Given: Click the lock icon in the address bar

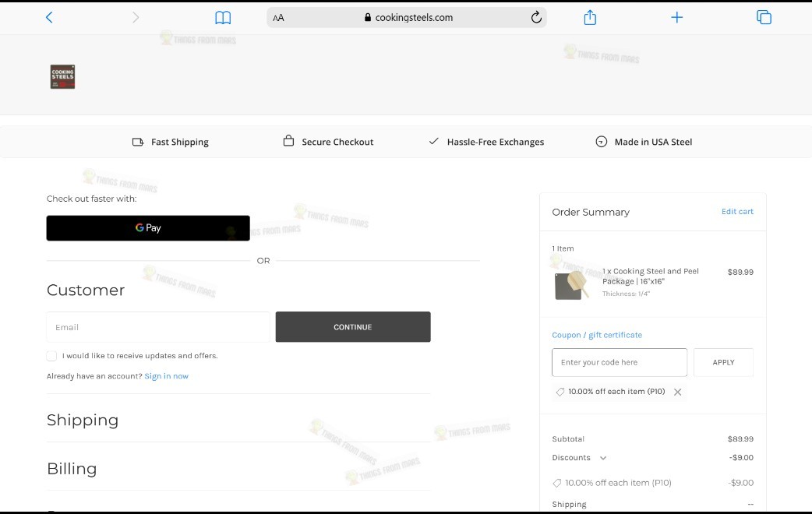Looking at the screenshot, I should 368,17.
